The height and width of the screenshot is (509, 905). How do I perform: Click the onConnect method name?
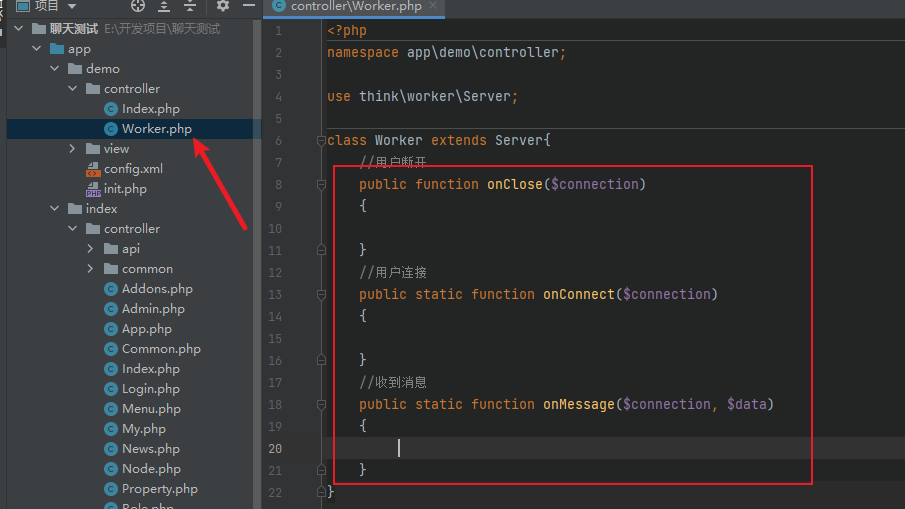tap(579, 294)
